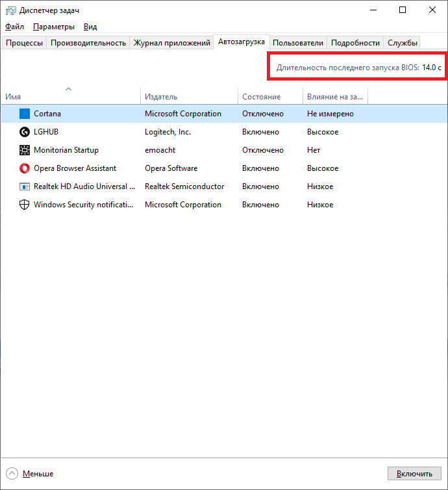Open the Параметры menu

(x=54, y=27)
